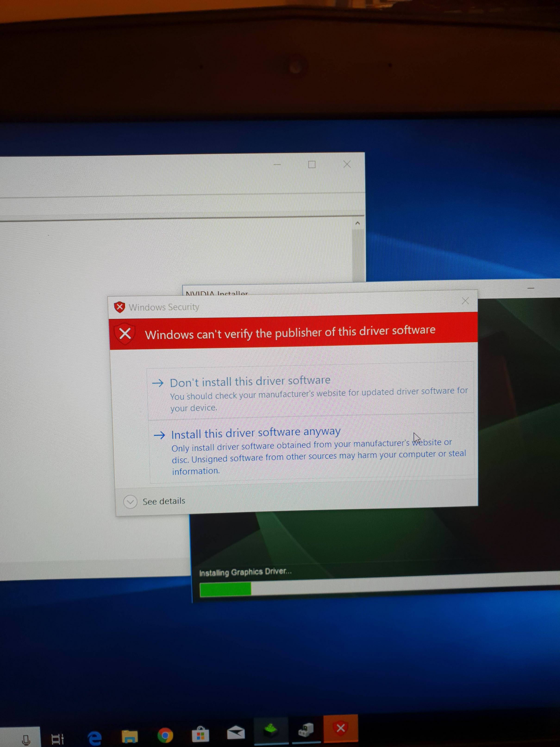Open the Mail app from taskbar
Viewport: 560px width, 747px height.
(x=236, y=732)
